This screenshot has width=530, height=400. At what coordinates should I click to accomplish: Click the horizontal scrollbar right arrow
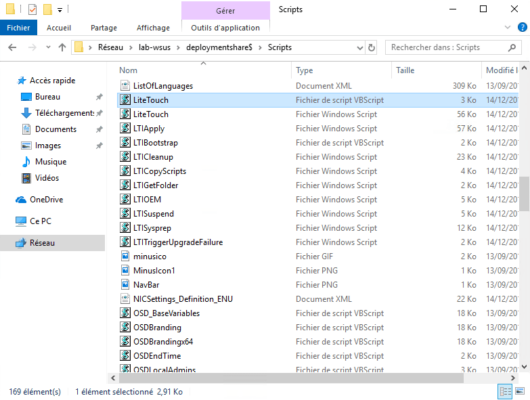[x=513, y=378]
